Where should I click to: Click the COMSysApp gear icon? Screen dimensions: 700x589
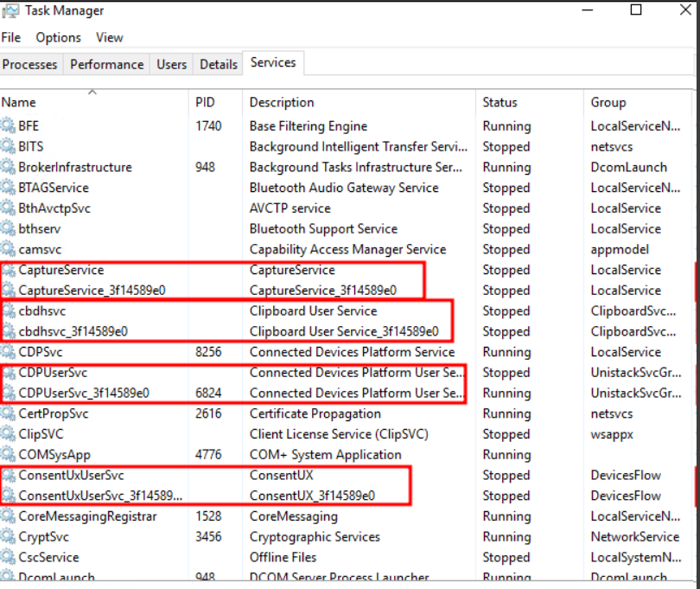[x=8, y=454]
